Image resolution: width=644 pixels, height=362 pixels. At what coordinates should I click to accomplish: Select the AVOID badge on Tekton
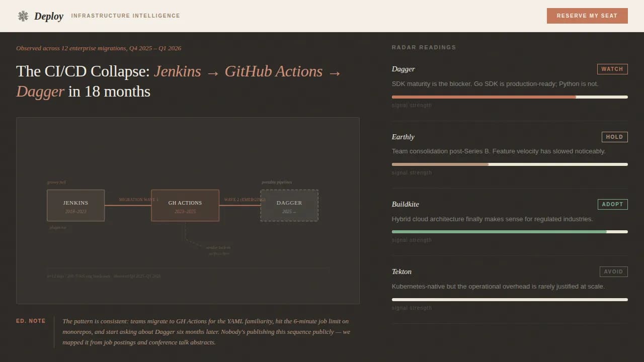pyautogui.click(x=614, y=271)
